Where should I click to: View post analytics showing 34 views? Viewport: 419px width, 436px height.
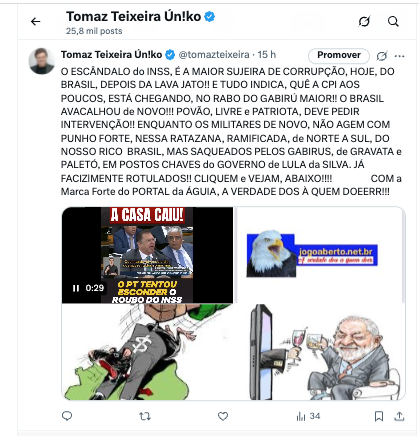coord(308,416)
